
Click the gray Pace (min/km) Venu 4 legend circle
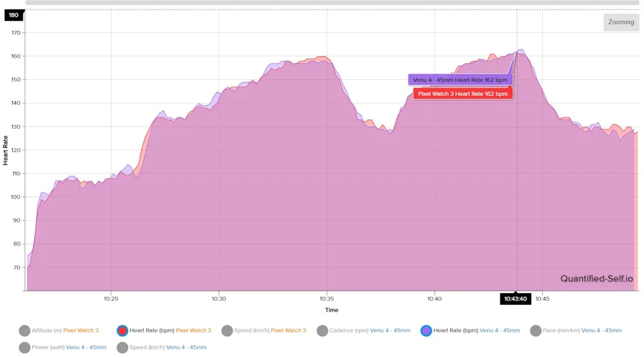[x=536, y=330]
